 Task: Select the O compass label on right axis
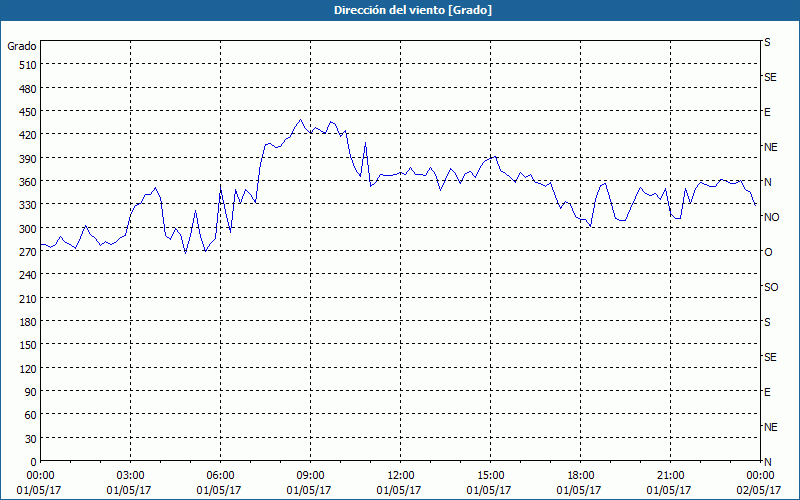click(x=768, y=252)
